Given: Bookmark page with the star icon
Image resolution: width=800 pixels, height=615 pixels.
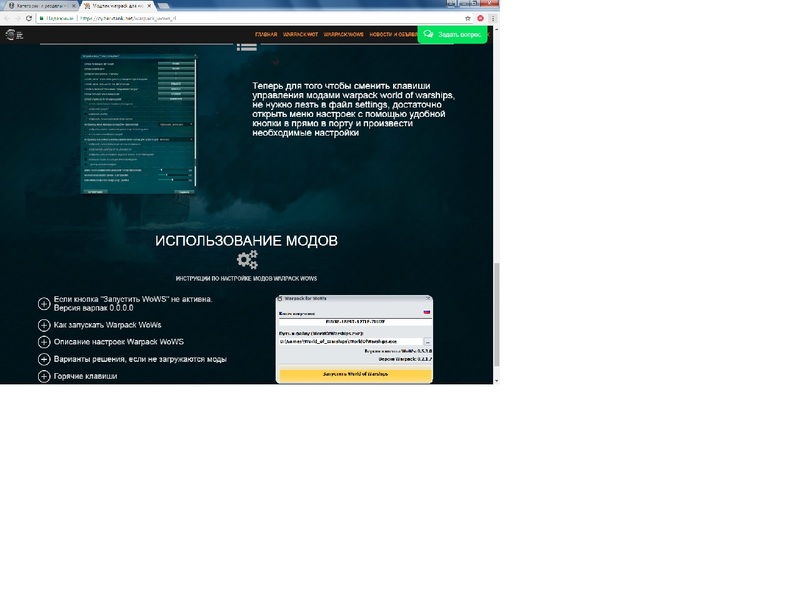Looking at the screenshot, I should [468, 18].
